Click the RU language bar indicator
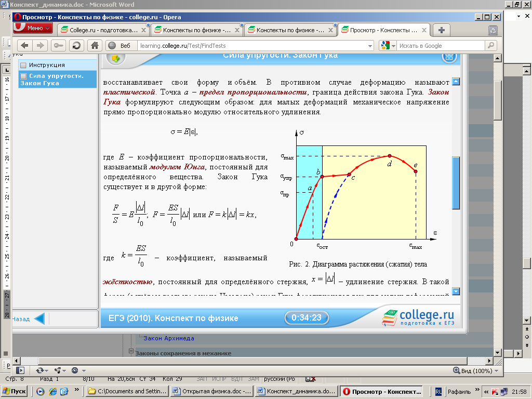The width and height of the screenshot is (532, 399). click(x=438, y=392)
